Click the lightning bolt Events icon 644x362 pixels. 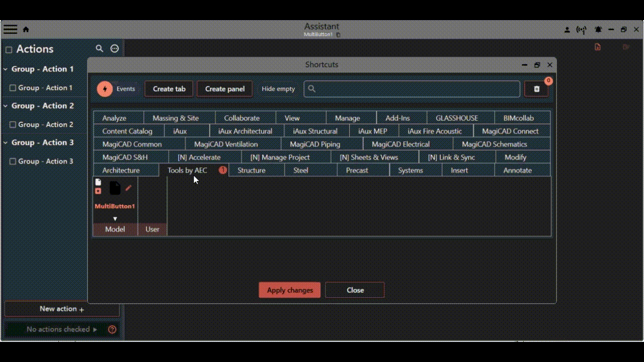[105, 89]
